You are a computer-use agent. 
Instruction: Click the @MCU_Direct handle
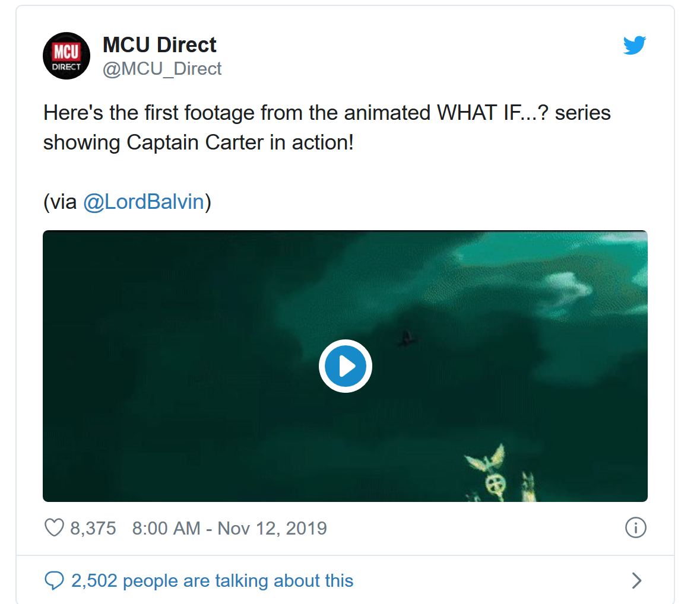pyautogui.click(x=162, y=69)
